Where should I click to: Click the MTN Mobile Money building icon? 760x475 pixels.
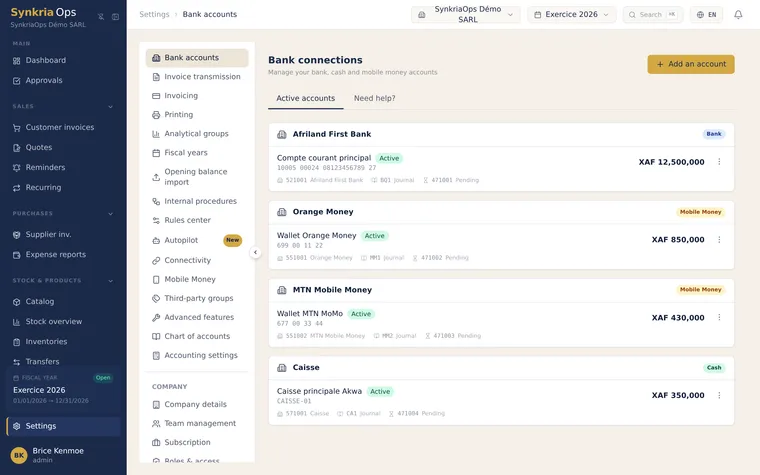coord(282,290)
